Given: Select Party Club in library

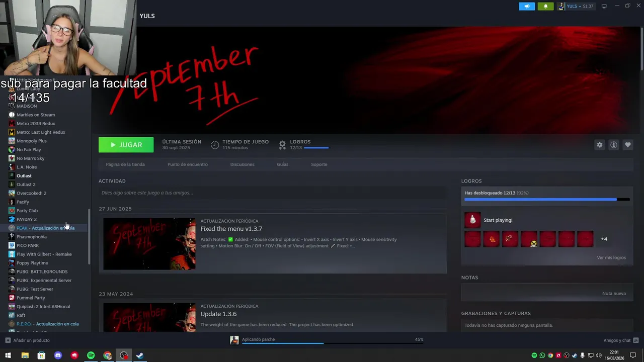Looking at the screenshot, I should (x=27, y=211).
